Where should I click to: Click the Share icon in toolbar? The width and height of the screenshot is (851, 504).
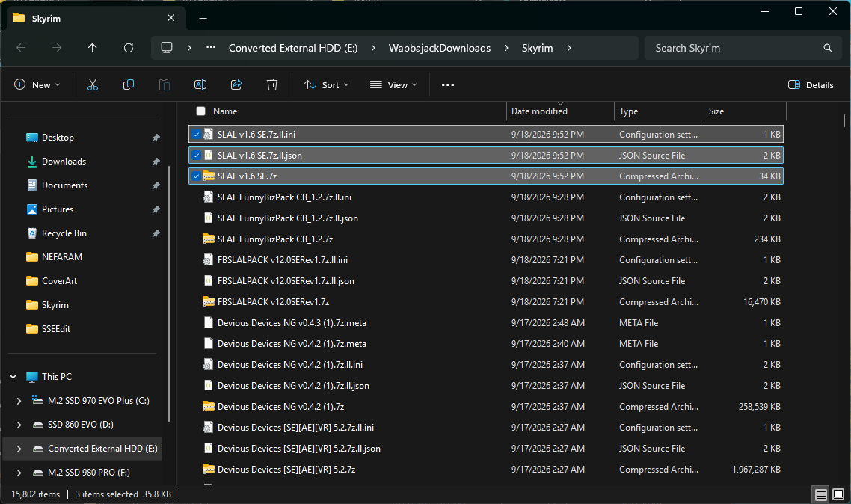pos(236,84)
